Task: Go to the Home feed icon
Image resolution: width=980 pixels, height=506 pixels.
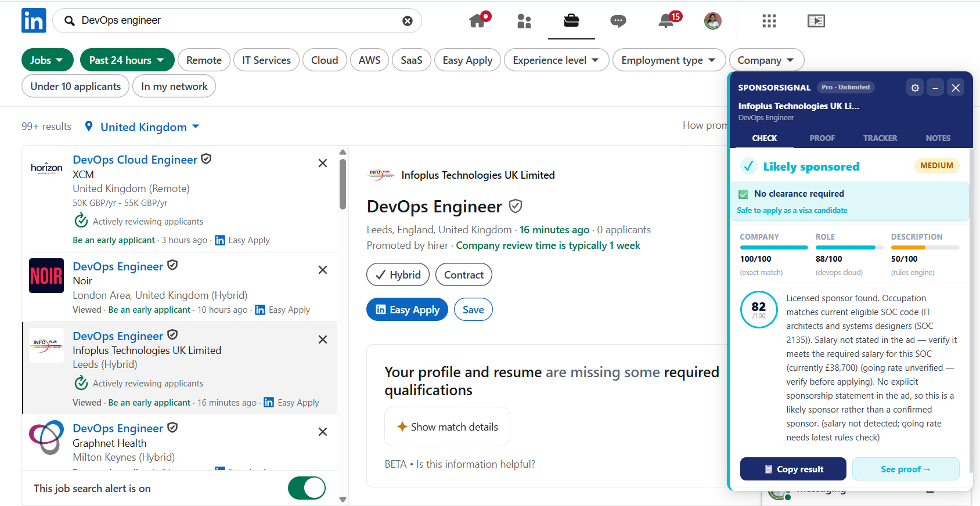Action: pyautogui.click(x=478, y=21)
